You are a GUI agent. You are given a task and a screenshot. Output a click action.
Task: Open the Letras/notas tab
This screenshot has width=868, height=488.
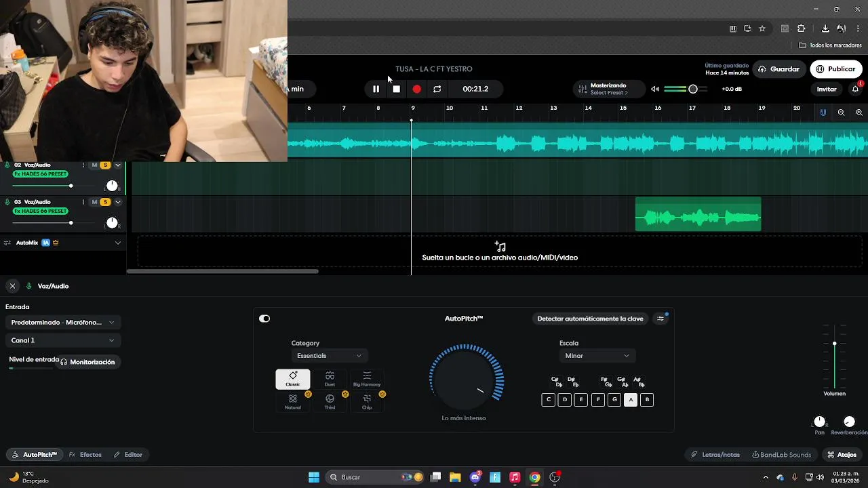[715, 455]
